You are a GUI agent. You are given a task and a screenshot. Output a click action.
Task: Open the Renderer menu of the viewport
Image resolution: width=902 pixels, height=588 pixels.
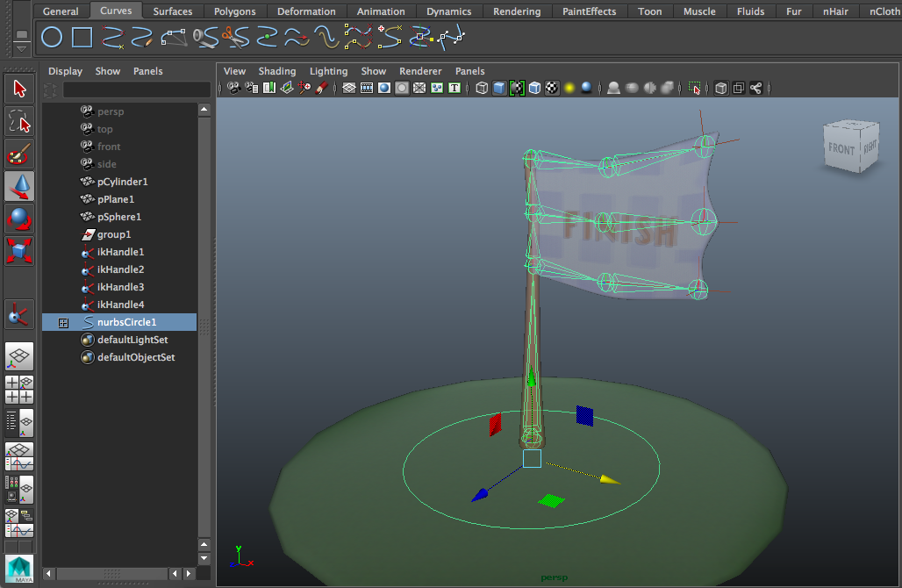[x=420, y=71]
